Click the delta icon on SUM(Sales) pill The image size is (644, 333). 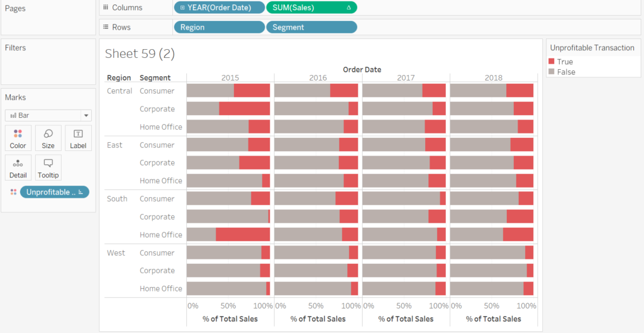(349, 8)
